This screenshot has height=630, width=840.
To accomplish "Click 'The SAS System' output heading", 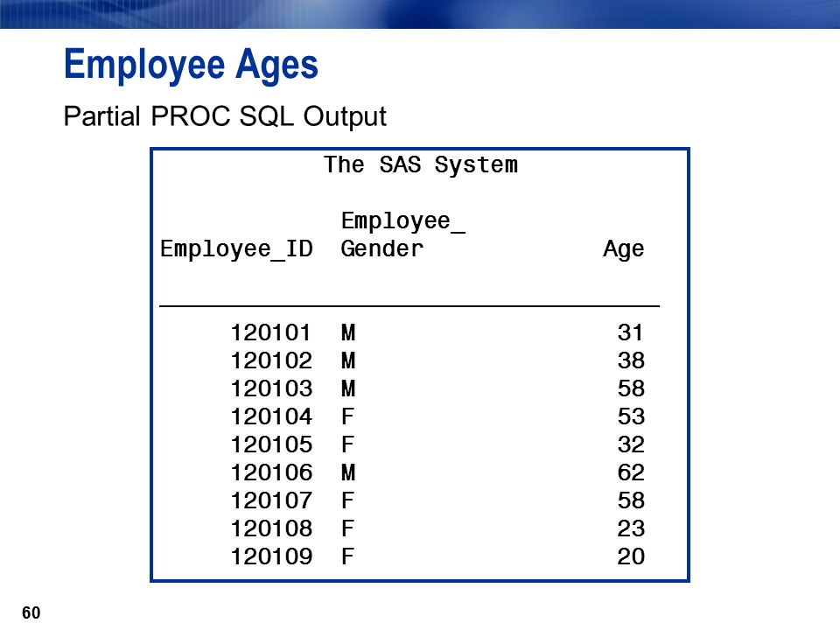I will tap(421, 164).
